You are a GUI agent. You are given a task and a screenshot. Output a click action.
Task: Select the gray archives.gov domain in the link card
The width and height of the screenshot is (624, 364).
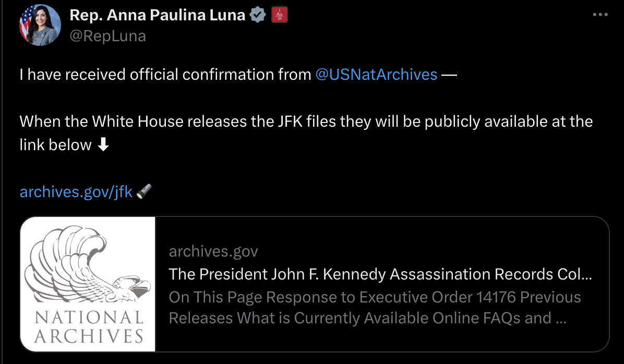click(213, 251)
